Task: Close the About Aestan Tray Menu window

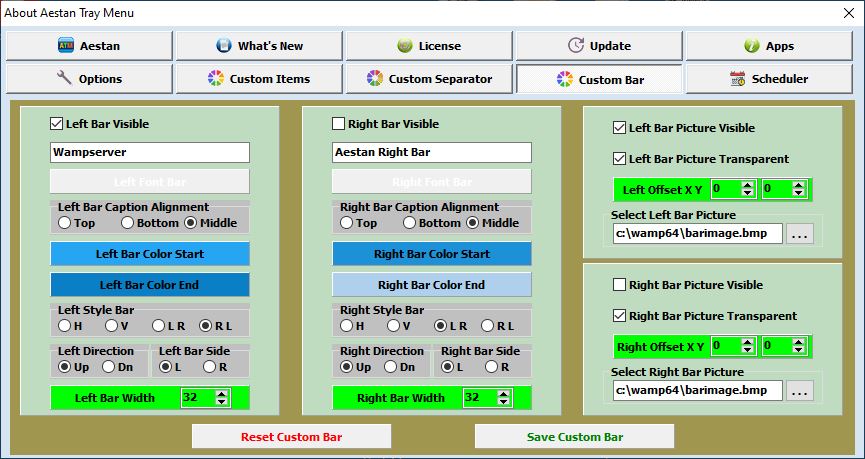Action: 849,13
